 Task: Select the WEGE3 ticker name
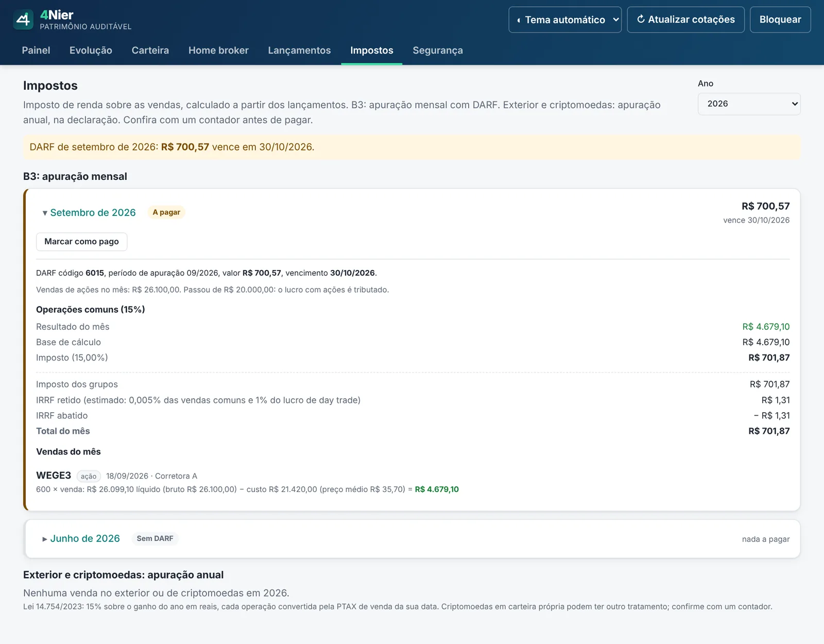point(54,476)
